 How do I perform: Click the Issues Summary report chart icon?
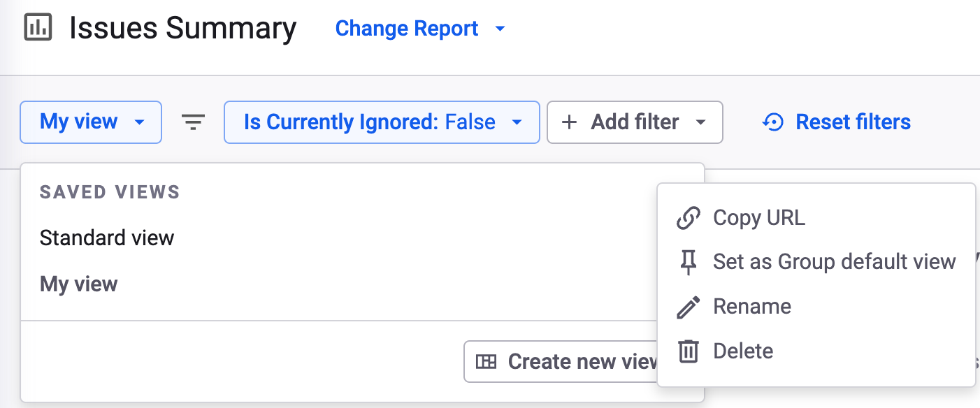click(38, 29)
